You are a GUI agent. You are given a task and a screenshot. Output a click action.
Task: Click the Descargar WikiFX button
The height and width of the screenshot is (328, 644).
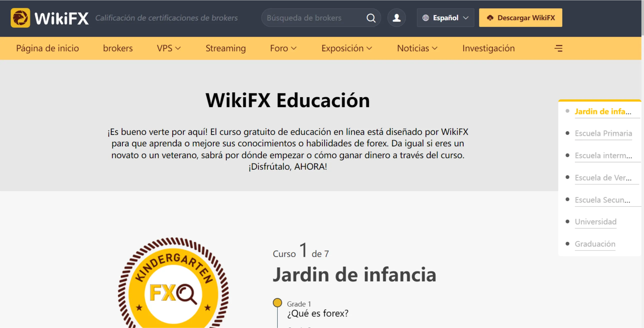click(x=520, y=18)
